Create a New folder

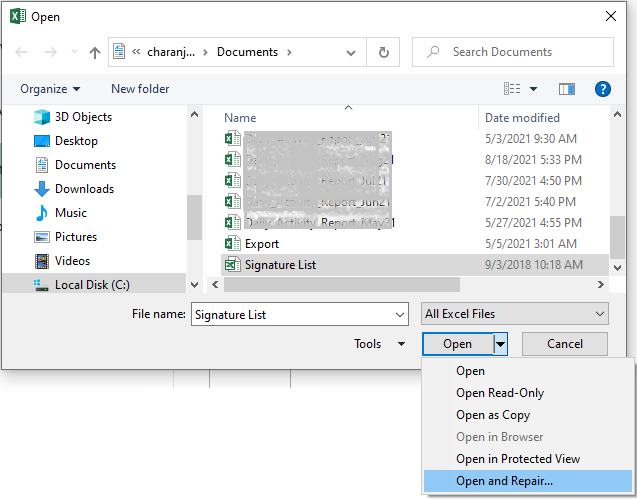pos(140,89)
